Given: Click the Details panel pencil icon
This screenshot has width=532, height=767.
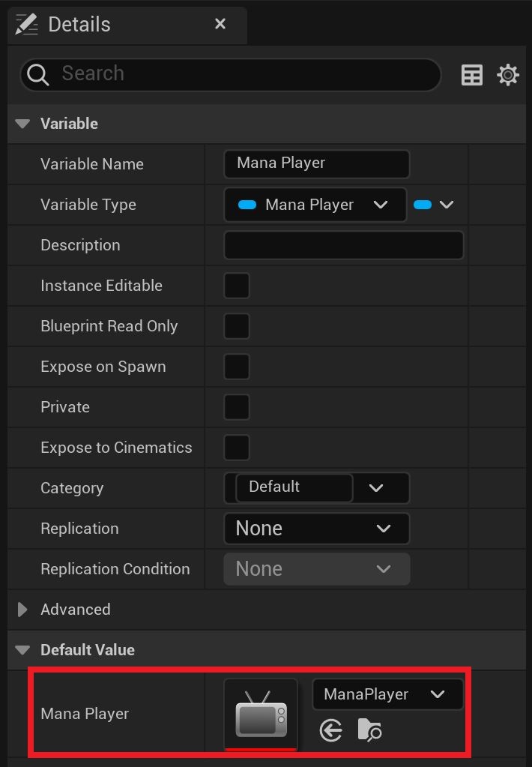Looking at the screenshot, I should [x=25, y=23].
